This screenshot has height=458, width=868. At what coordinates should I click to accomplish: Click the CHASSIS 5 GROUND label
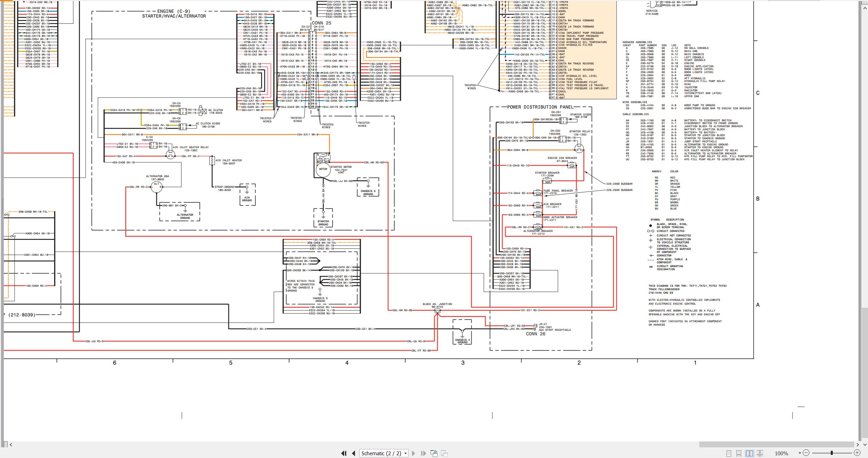pyautogui.click(x=368, y=193)
